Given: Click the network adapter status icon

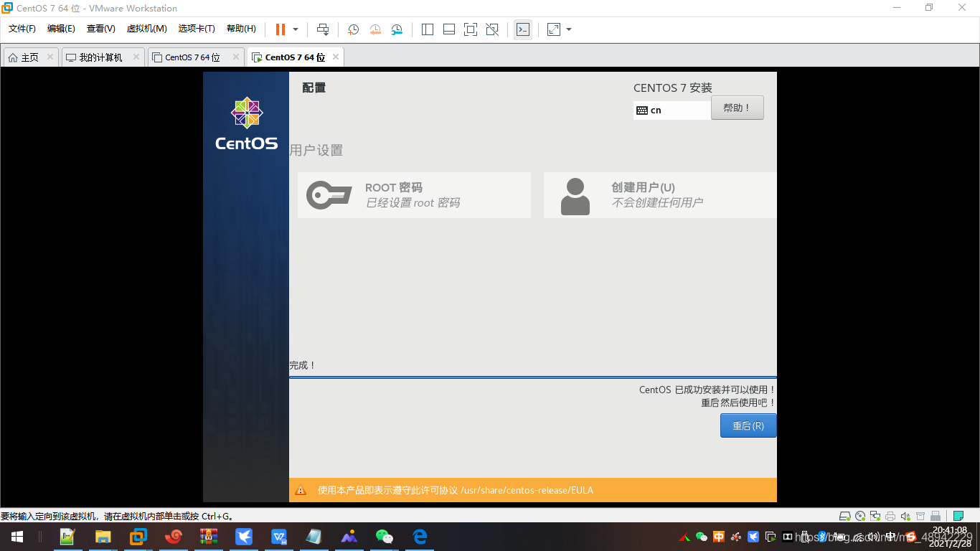Looking at the screenshot, I should [x=875, y=516].
